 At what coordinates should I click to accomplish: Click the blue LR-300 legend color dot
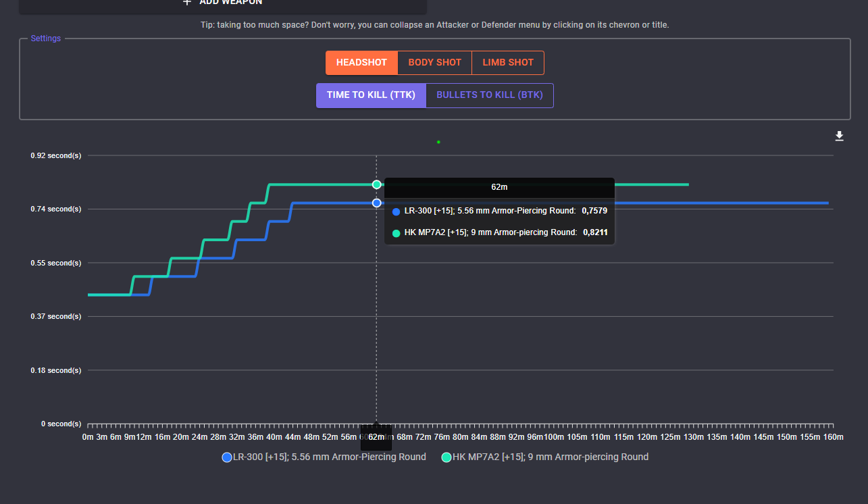pyautogui.click(x=227, y=457)
